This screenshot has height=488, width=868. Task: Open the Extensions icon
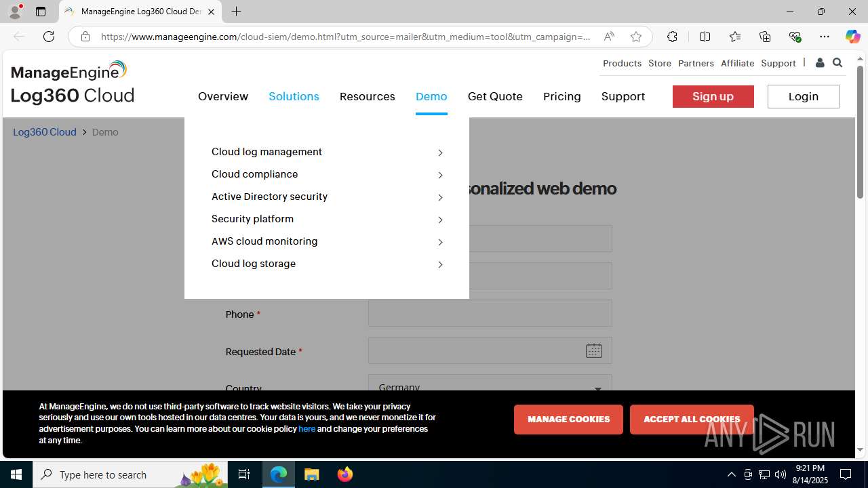[672, 37]
